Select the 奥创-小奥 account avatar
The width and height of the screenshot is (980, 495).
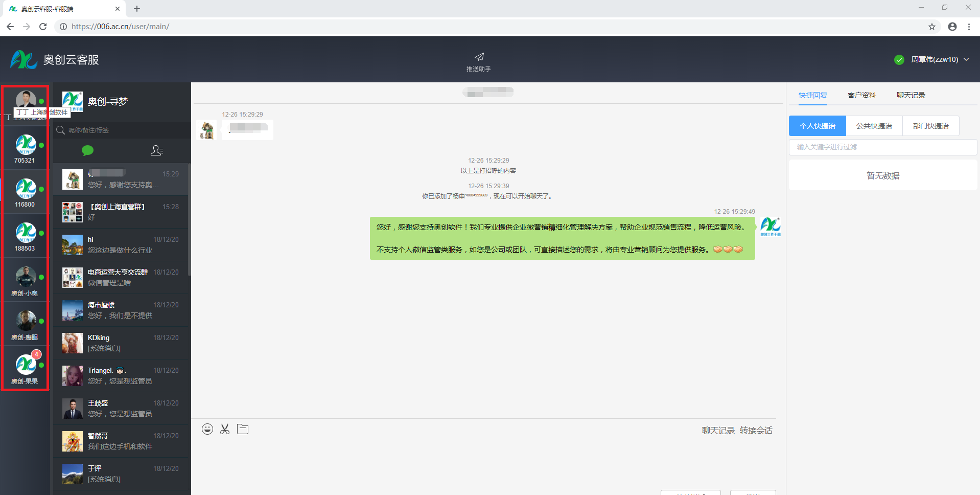click(x=26, y=277)
